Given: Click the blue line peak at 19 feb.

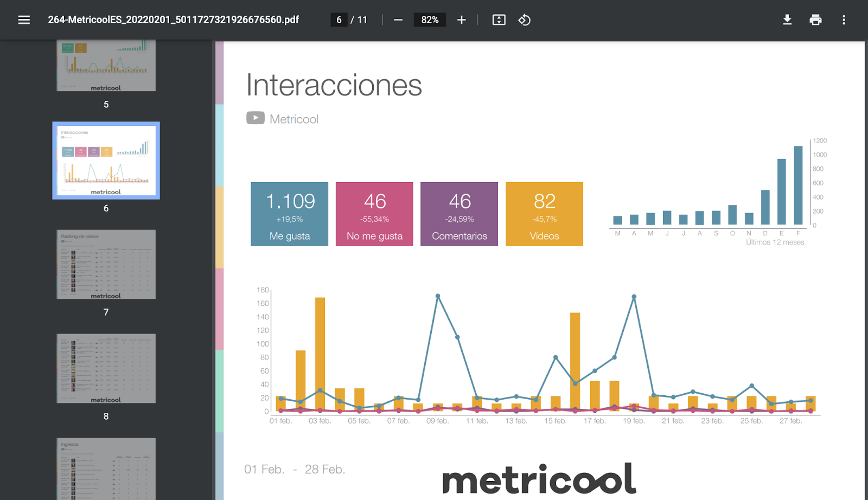Looking at the screenshot, I should click(x=634, y=297).
